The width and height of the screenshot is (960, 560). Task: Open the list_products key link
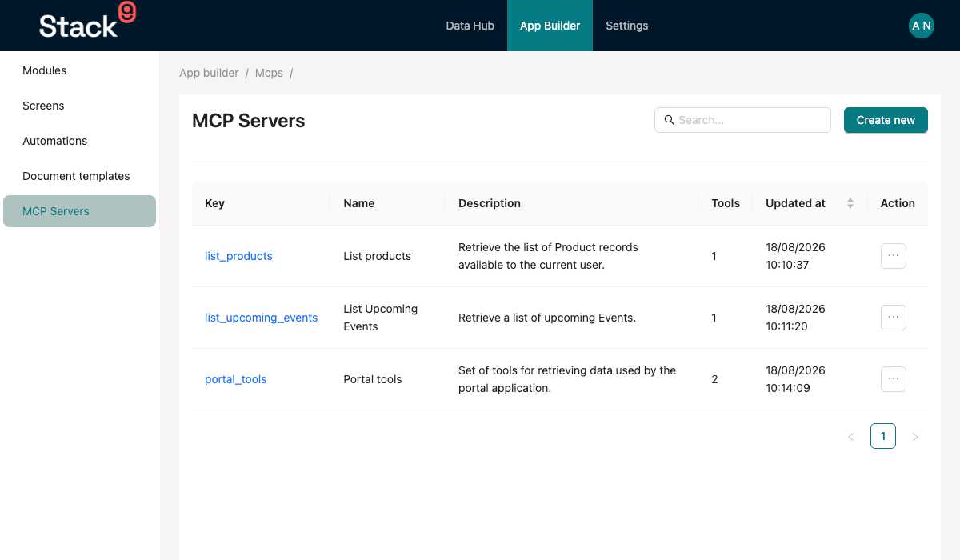(x=238, y=256)
